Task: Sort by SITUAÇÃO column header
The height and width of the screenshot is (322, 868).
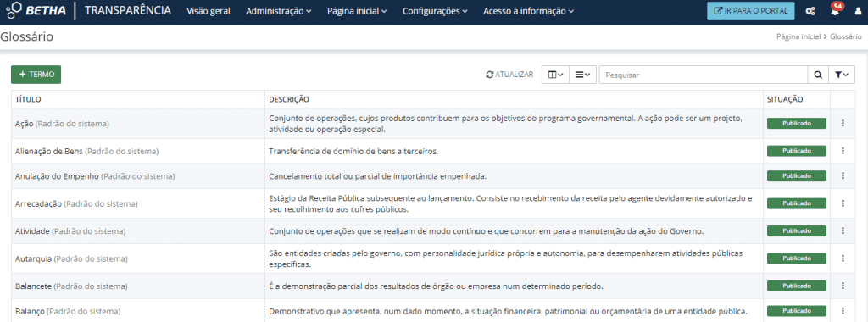Action: (x=785, y=99)
